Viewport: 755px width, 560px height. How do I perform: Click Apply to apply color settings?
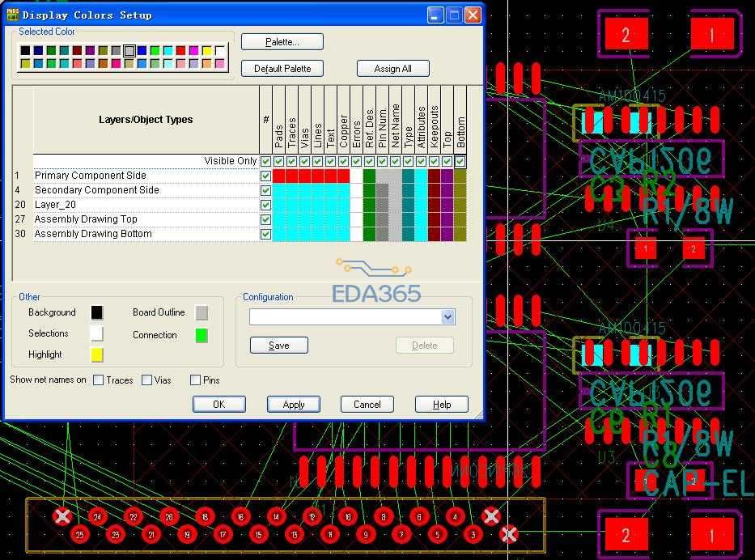point(294,405)
